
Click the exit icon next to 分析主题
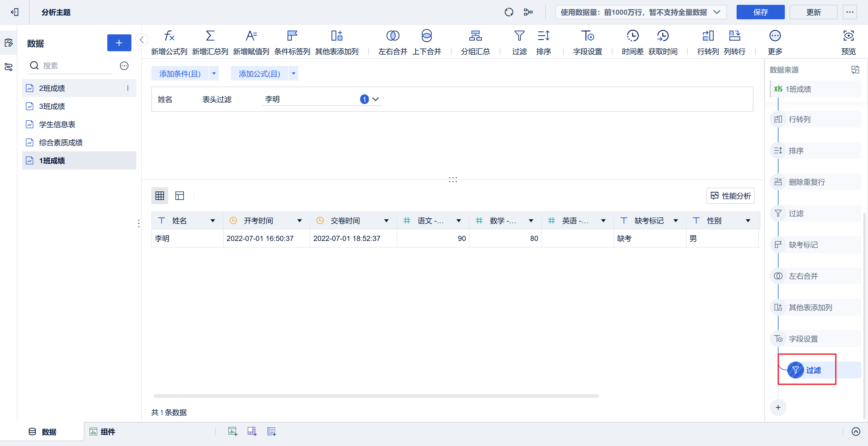click(14, 12)
